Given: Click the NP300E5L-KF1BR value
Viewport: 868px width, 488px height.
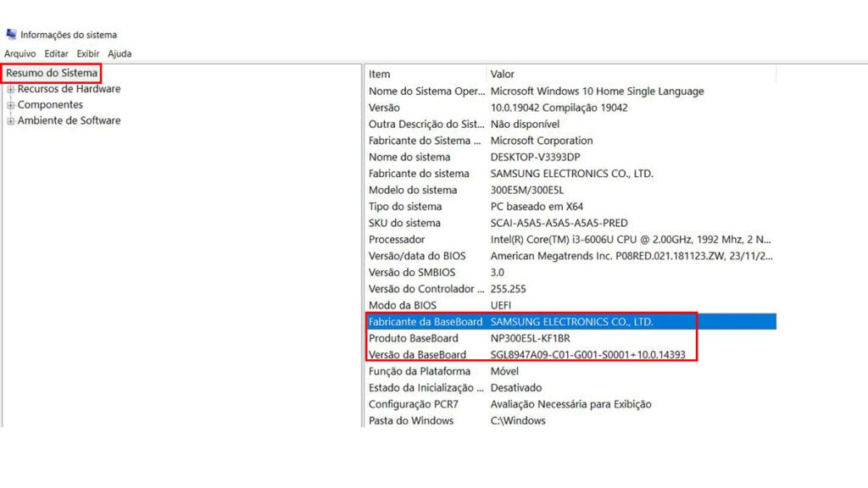Looking at the screenshot, I should pyautogui.click(x=531, y=339).
